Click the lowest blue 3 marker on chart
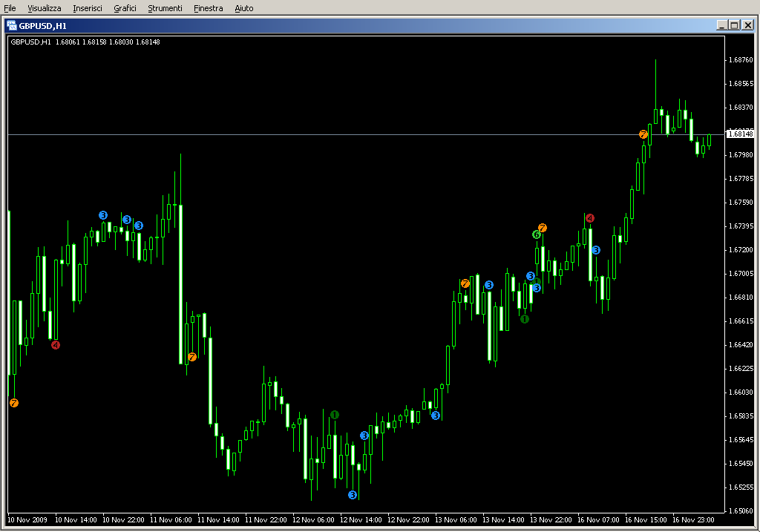Viewport: 760px width, 532px height. [353, 495]
